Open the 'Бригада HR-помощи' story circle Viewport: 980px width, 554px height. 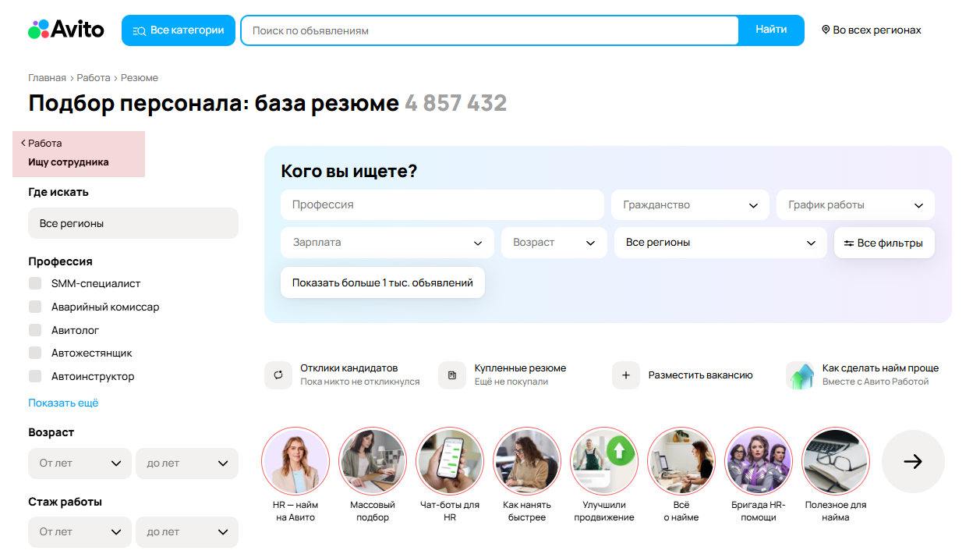pos(759,461)
